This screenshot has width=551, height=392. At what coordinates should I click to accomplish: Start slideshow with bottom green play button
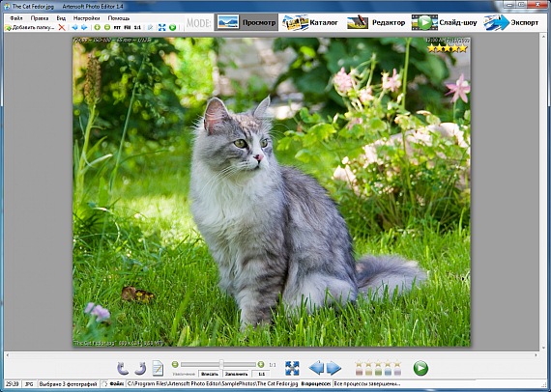pos(420,368)
